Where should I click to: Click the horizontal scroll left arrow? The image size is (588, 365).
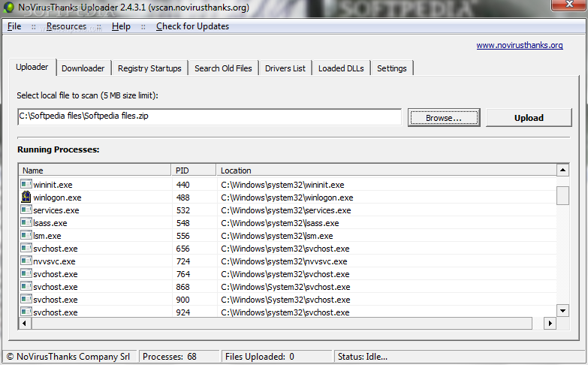[25, 323]
